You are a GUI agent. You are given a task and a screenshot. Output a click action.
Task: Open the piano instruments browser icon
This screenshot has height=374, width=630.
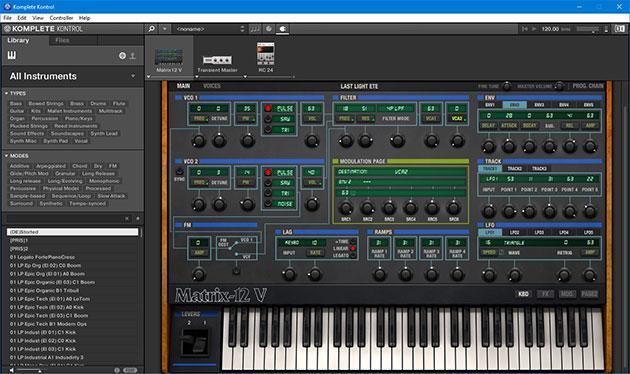tap(12, 55)
